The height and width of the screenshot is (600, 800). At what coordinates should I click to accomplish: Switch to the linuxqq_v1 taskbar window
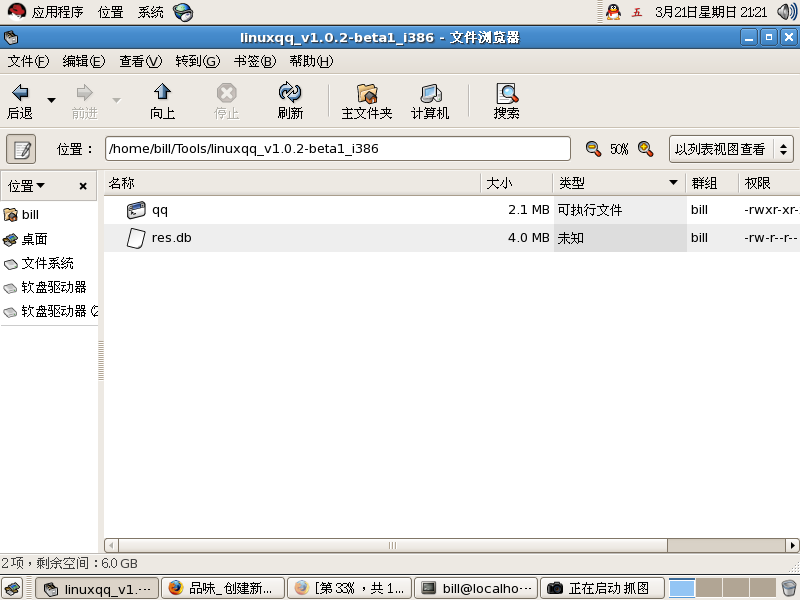pyautogui.click(x=97, y=589)
